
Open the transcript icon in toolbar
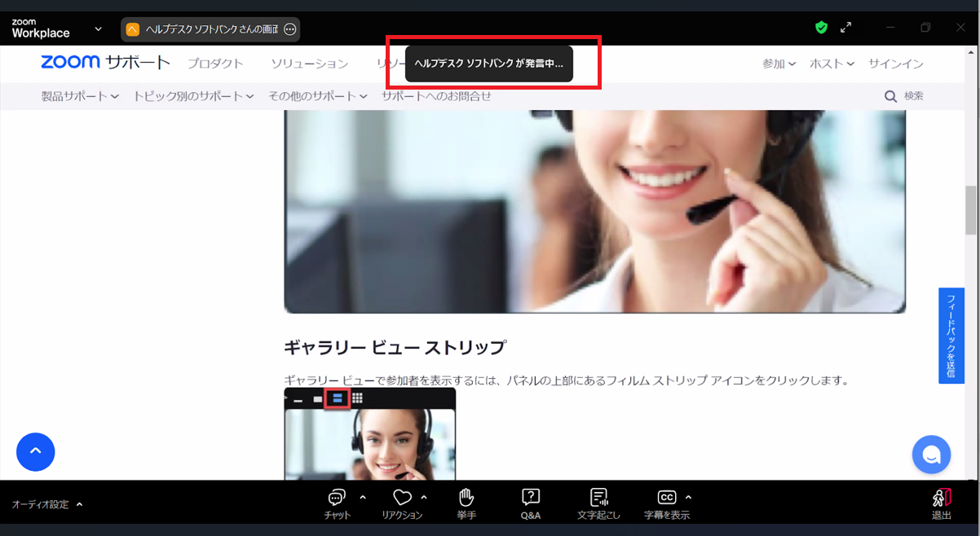598,498
